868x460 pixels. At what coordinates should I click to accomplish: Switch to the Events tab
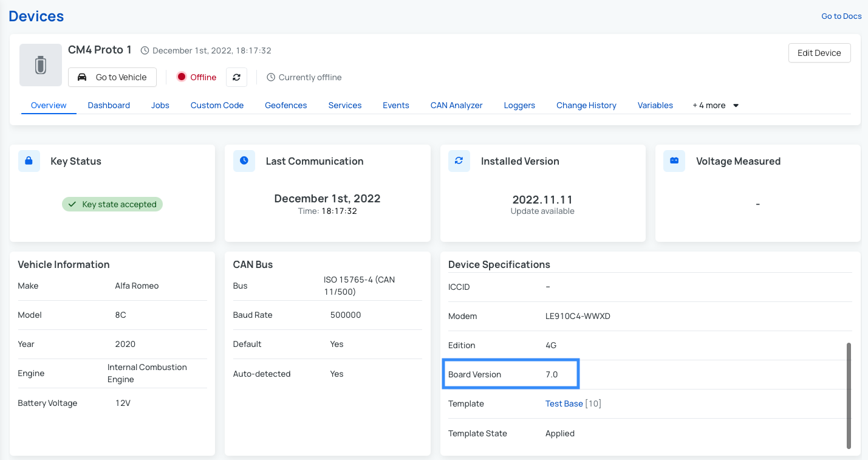396,105
